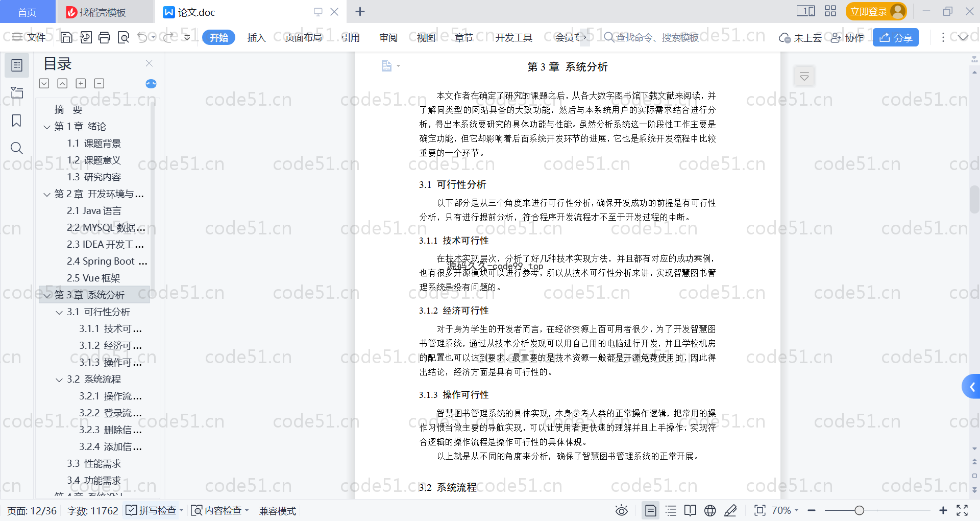Image resolution: width=980 pixels, height=521 pixels.
Task: Click the zoom slider handle
Action: coord(860,510)
